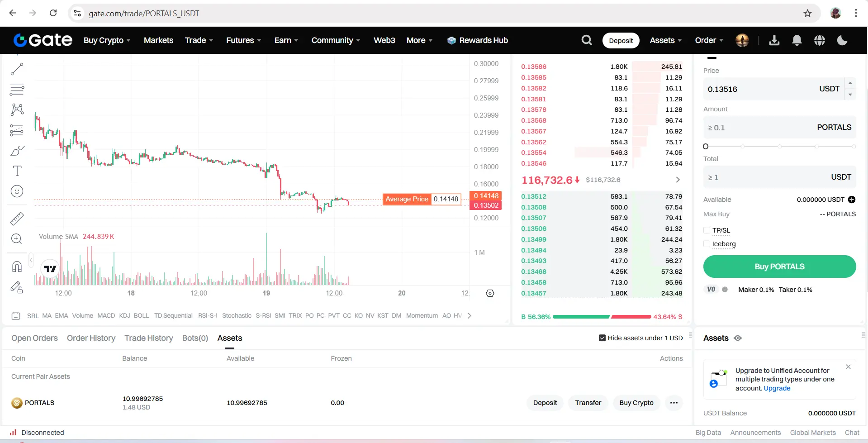The width and height of the screenshot is (868, 443).
Task: Click the Price input field
Action: [x=773, y=89]
